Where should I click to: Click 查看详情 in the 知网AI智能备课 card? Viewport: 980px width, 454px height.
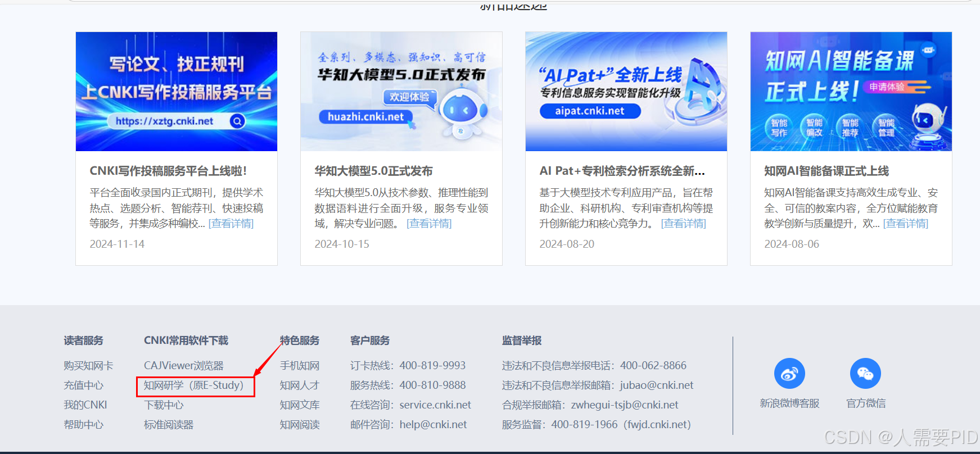(x=906, y=224)
